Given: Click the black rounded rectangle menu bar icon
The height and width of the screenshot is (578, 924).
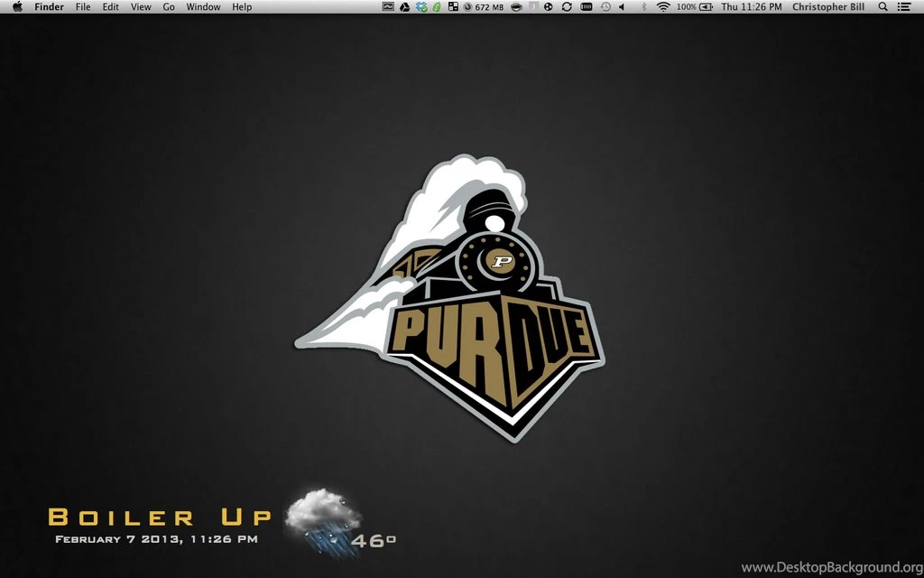Looking at the screenshot, I should pos(587,6).
